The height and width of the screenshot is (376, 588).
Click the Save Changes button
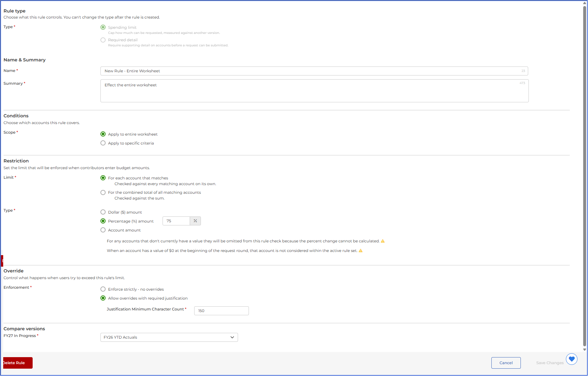[550, 363]
